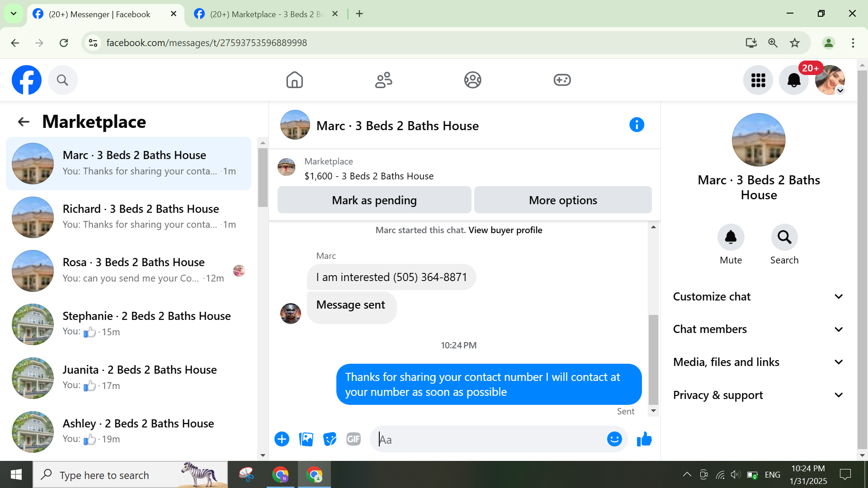Search in conversation via magnifier icon
The image size is (868, 488).
tap(784, 237)
